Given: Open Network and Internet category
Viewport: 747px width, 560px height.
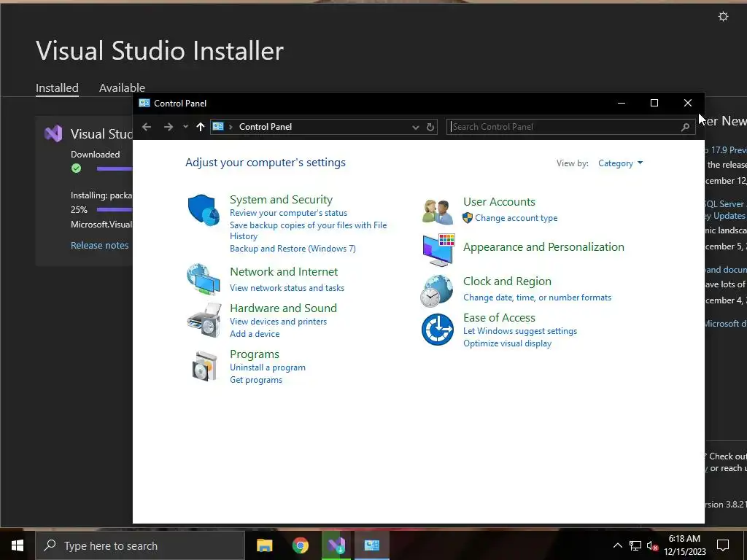Looking at the screenshot, I should 284,272.
